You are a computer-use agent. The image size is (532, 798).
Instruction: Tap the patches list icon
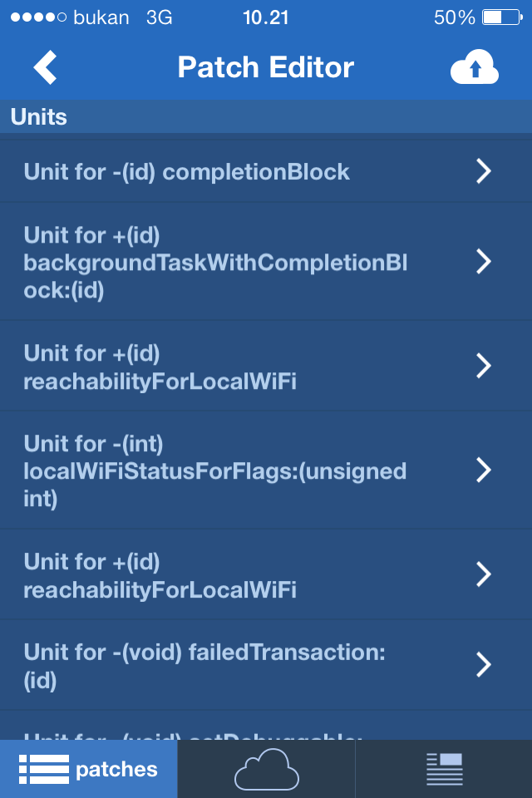pos(44,769)
